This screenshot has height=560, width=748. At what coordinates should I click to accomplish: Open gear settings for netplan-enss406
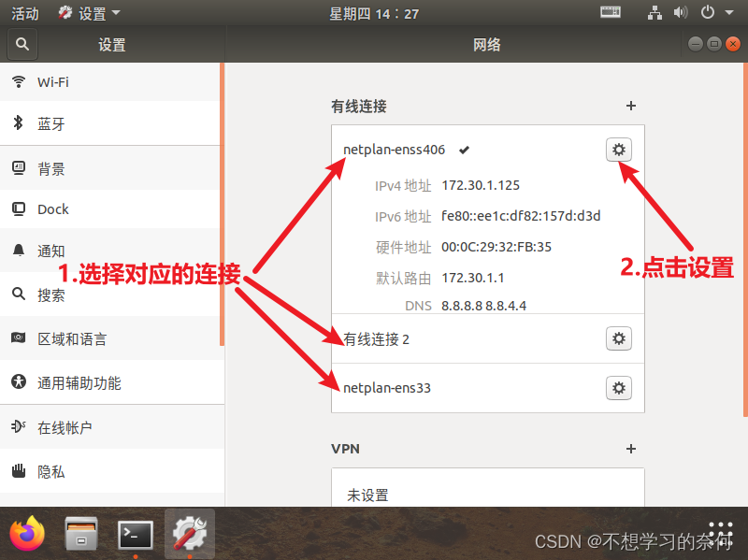click(x=619, y=150)
